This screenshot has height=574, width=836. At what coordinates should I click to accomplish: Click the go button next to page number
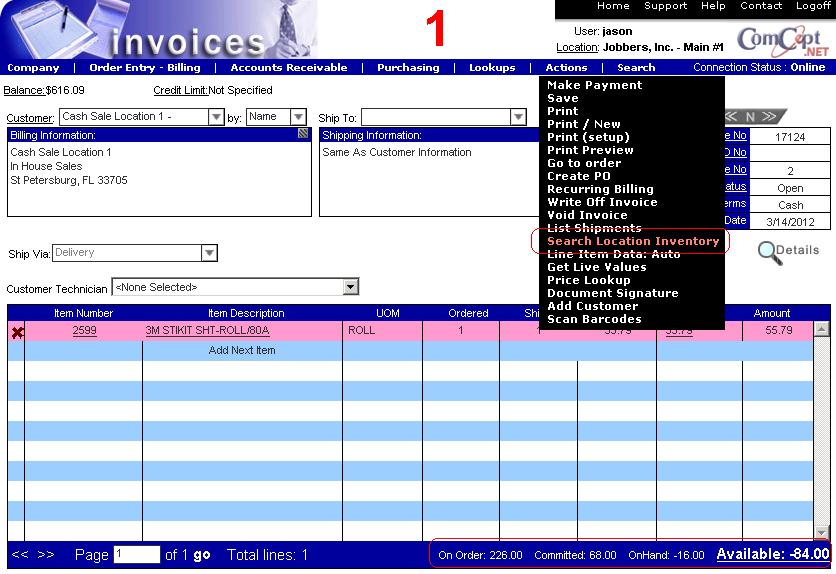[202, 555]
